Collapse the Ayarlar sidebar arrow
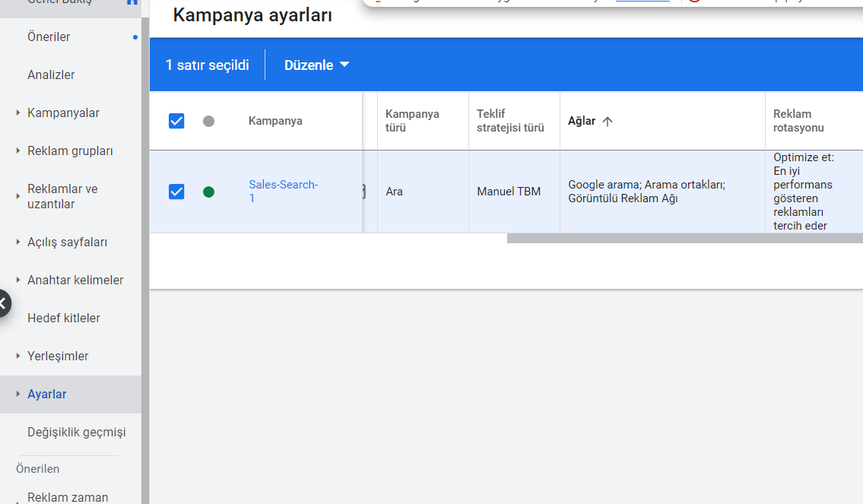Viewport: 863px width, 504px height. tap(18, 394)
